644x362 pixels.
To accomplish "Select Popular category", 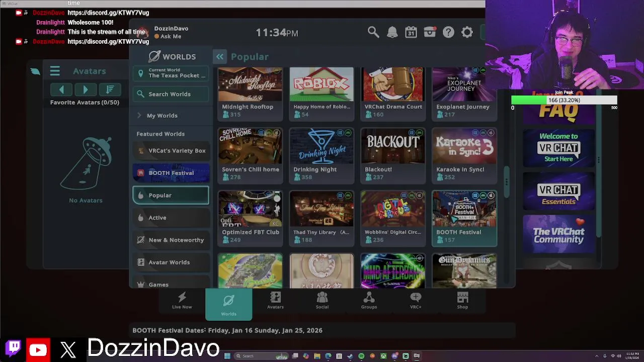I will point(171,195).
